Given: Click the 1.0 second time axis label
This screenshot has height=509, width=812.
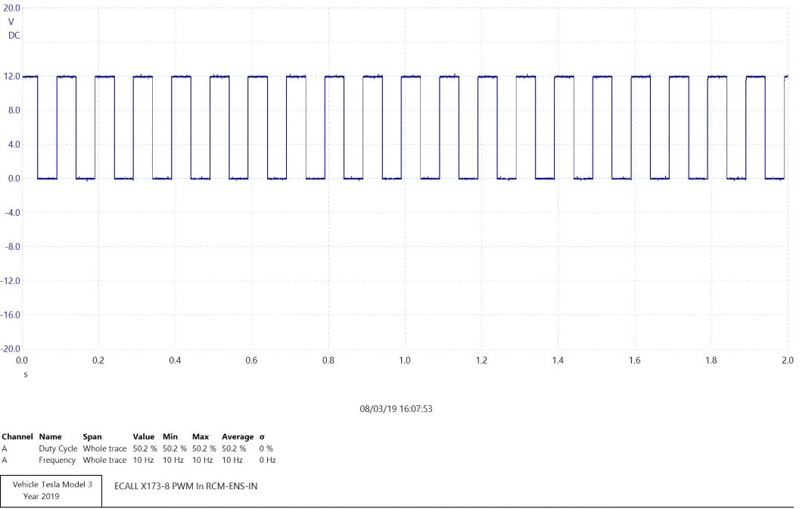Looking at the screenshot, I should [x=405, y=361].
